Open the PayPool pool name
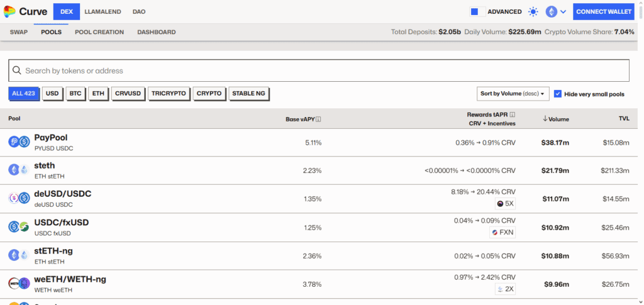This screenshot has width=644, height=305. click(51, 138)
